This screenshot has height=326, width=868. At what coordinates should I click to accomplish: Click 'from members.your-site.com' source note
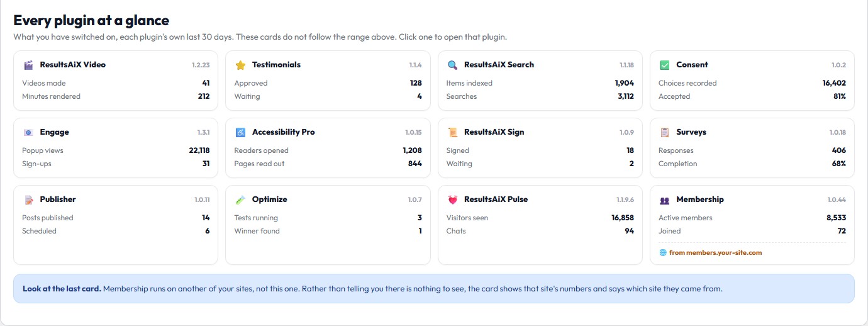coord(715,252)
